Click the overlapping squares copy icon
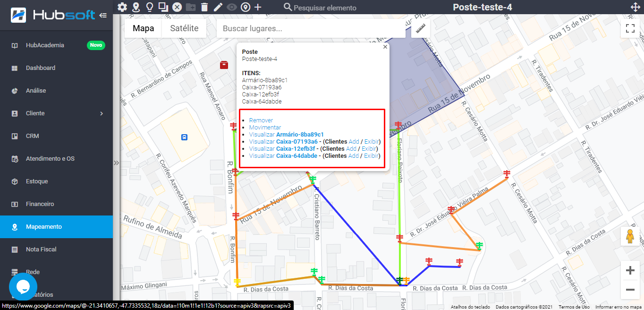Image resolution: width=644 pixels, height=310 pixels. pyautogui.click(x=163, y=7)
